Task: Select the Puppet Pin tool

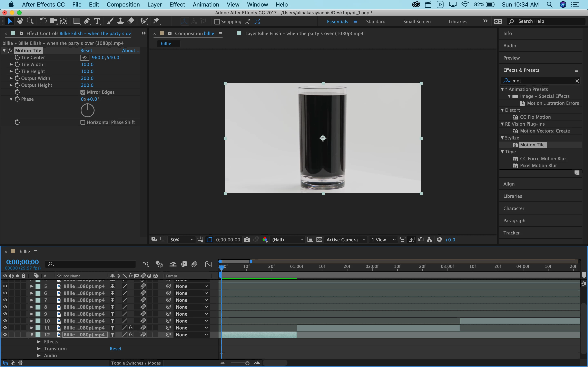Action: (156, 21)
